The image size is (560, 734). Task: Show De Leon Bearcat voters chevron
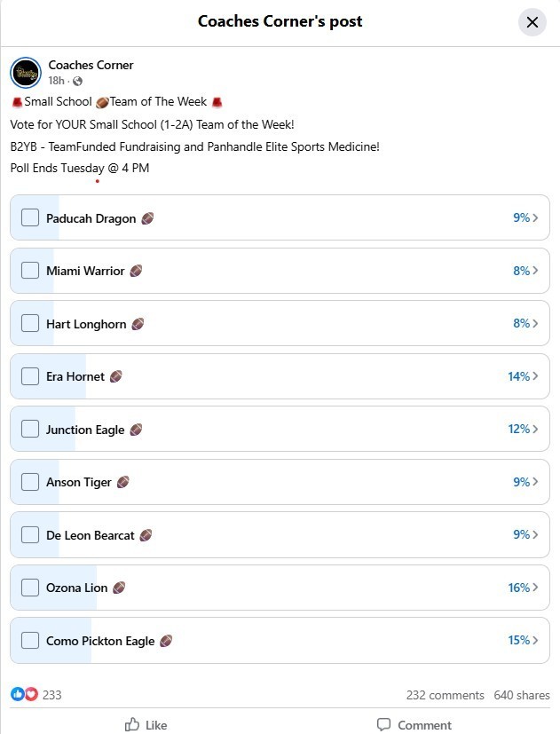535,535
